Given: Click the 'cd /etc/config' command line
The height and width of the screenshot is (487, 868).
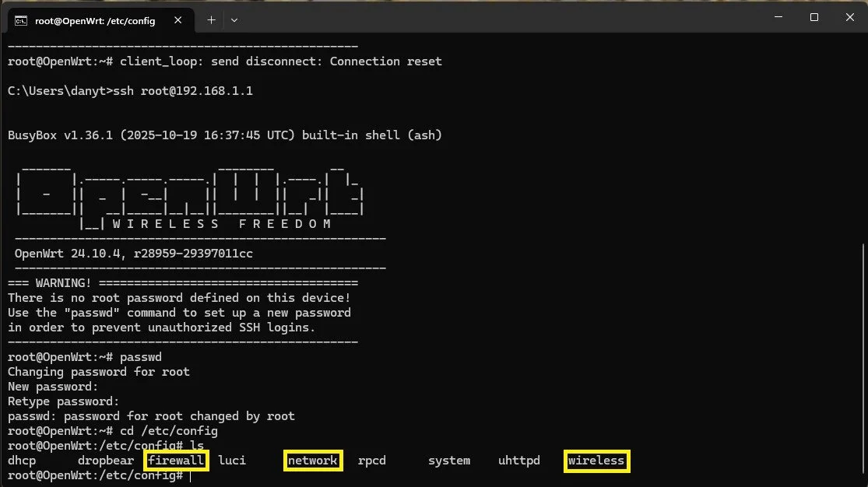Looking at the screenshot, I should pyautogui.click(x=112, y=431).
